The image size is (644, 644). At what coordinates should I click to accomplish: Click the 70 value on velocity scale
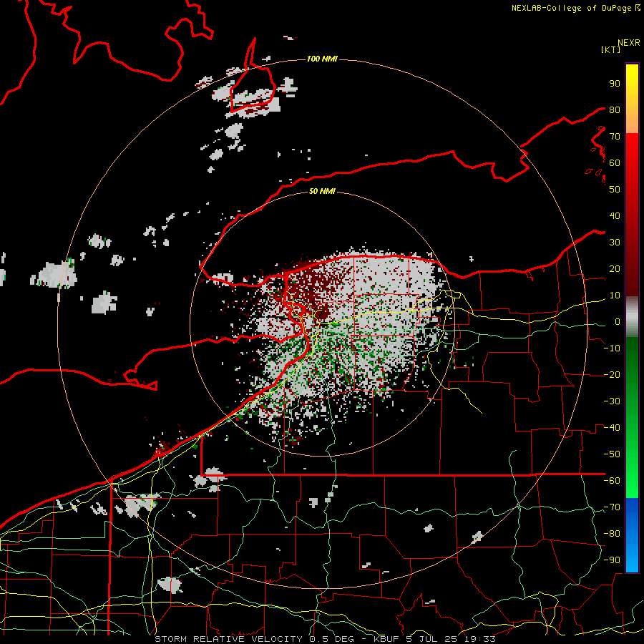(x=615, y=137)
